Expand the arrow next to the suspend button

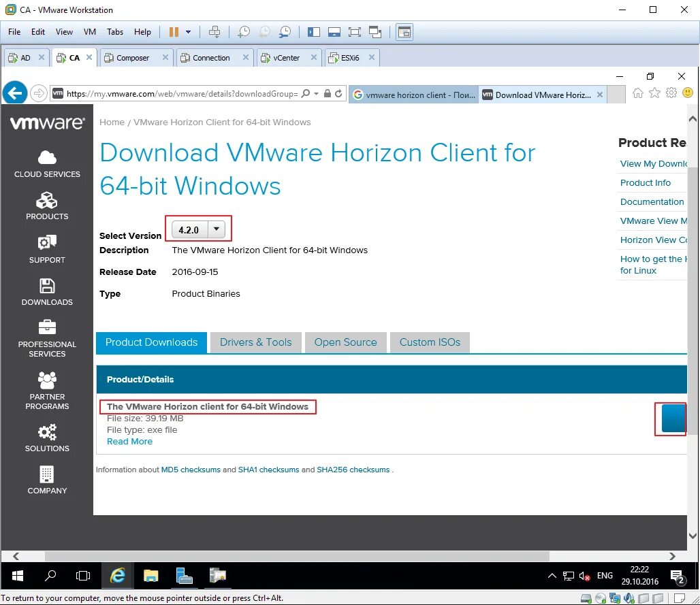(187, 31)
